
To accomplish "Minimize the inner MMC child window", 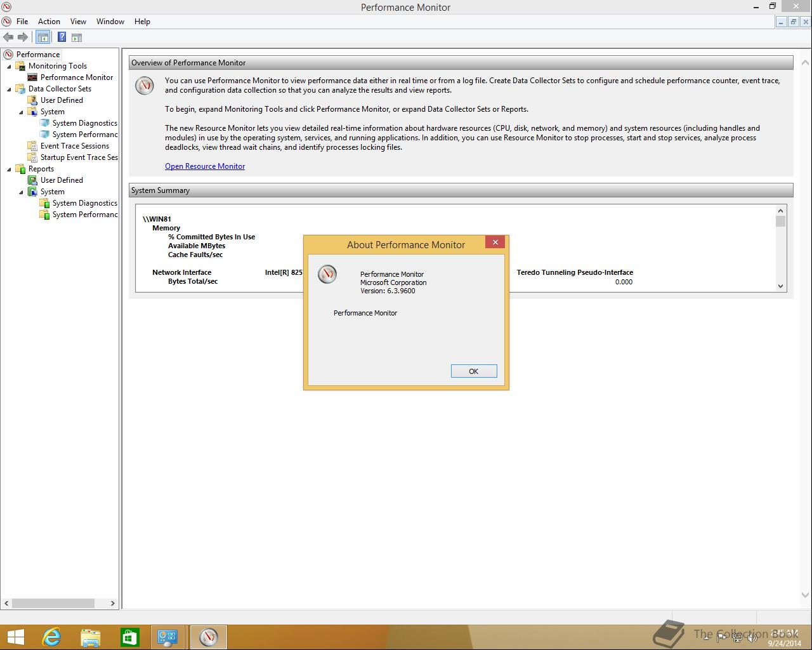I will pos(782,22).
